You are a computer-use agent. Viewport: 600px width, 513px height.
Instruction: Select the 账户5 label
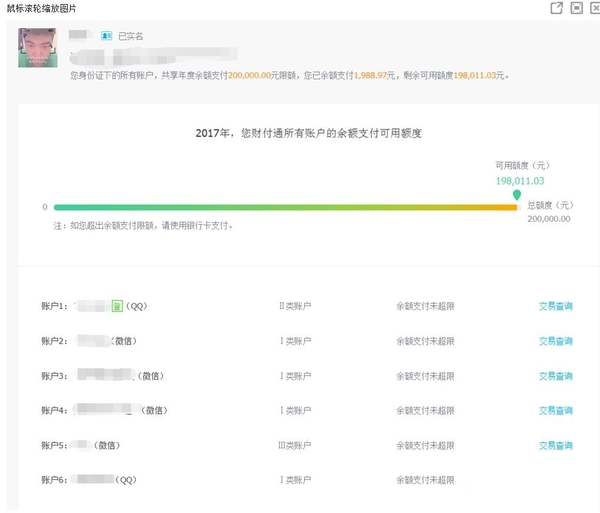pyautogui.click(x=54, y=445)
